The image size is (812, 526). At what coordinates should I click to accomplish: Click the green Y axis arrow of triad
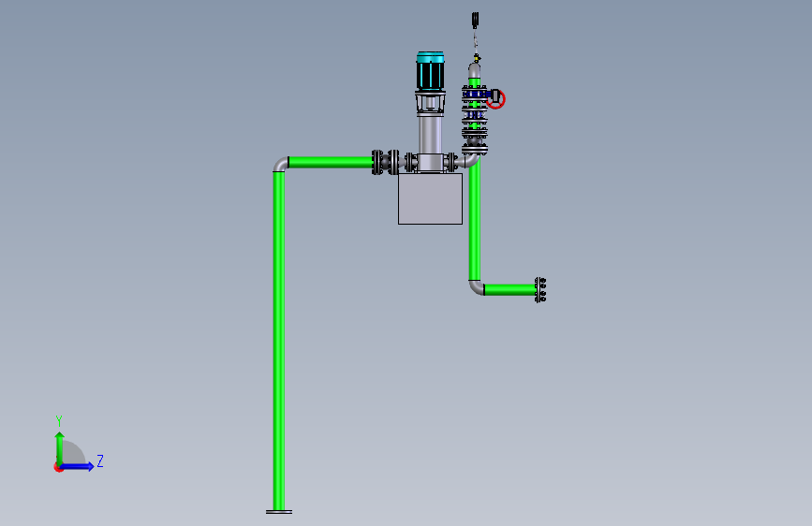tap(60, 447)
